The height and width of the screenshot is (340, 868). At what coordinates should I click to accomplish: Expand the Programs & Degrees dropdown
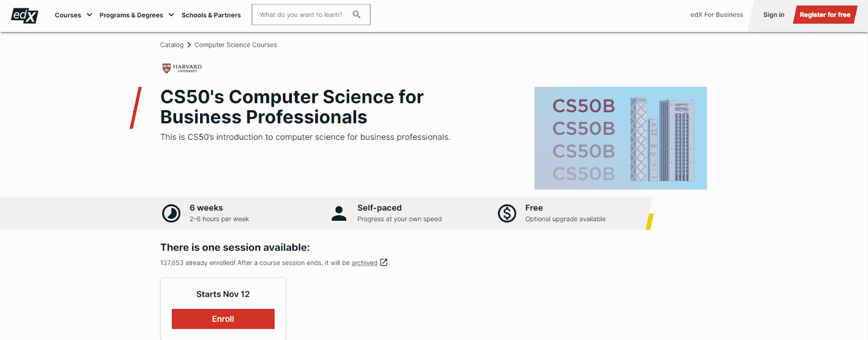136,15
